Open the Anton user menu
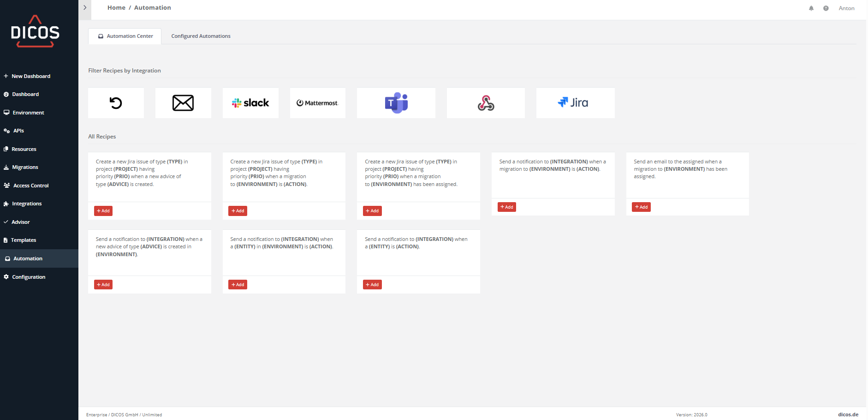Screen dimensions: 868x420 pyautogui.click(x=846, y=8)
